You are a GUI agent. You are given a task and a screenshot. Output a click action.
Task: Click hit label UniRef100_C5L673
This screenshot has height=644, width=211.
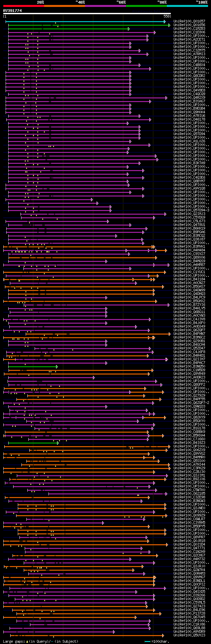189,221
